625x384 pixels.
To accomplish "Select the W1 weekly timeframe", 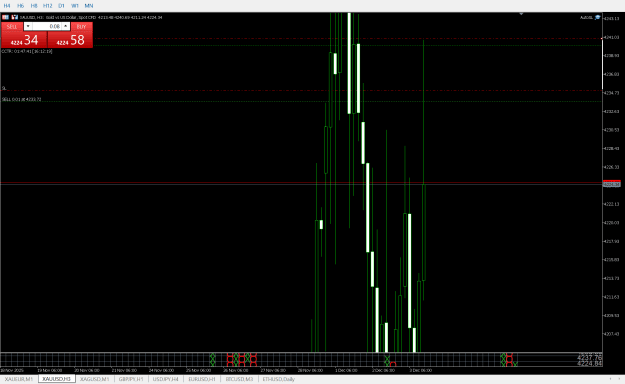I will click(x=75, y=6).
